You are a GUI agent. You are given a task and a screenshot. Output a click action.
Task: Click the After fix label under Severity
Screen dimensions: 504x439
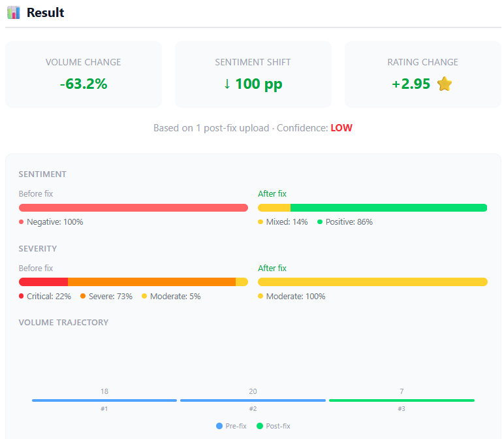tap(272, 268)
